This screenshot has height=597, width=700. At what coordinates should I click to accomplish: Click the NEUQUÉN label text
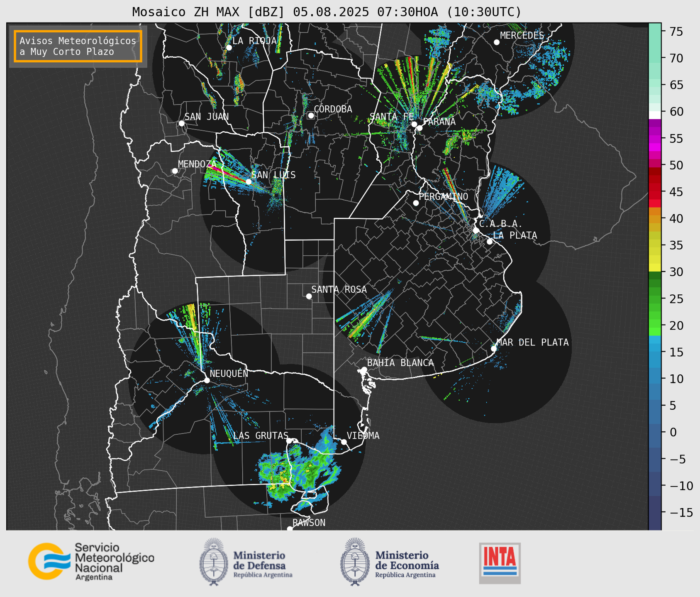(229, 374)
